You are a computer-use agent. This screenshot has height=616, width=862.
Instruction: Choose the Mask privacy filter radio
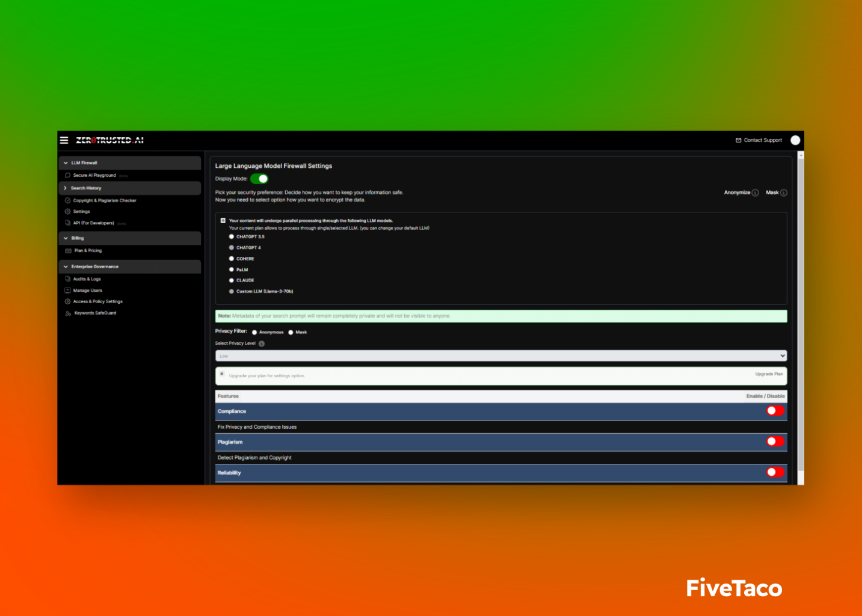coord(291,332)
